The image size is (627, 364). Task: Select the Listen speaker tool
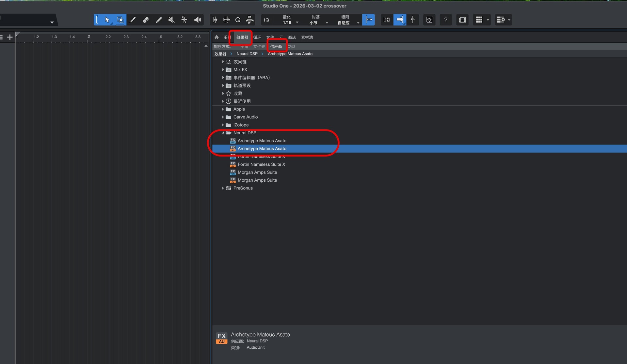point(197,20)
